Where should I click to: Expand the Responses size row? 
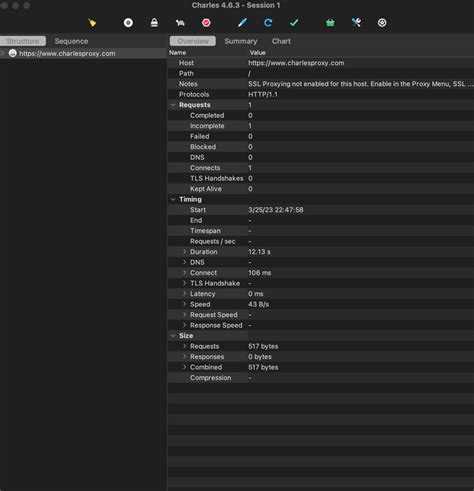click(x=184, y=357)
